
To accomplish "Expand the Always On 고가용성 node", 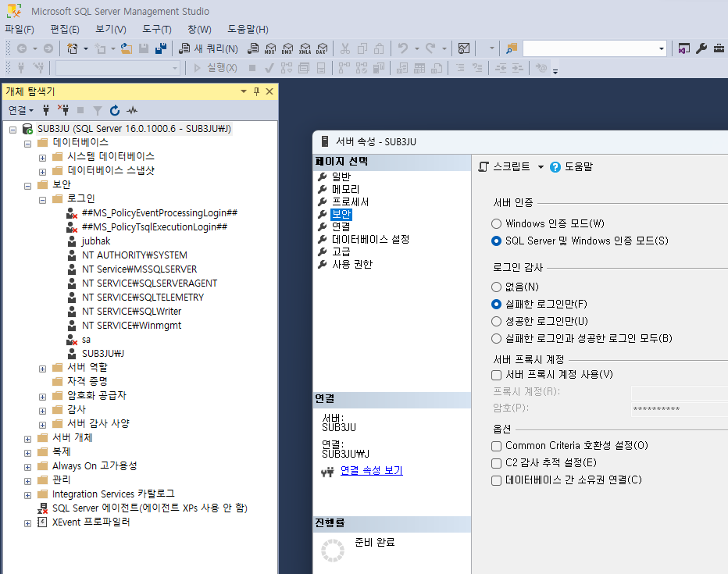I will pos(27,467).
